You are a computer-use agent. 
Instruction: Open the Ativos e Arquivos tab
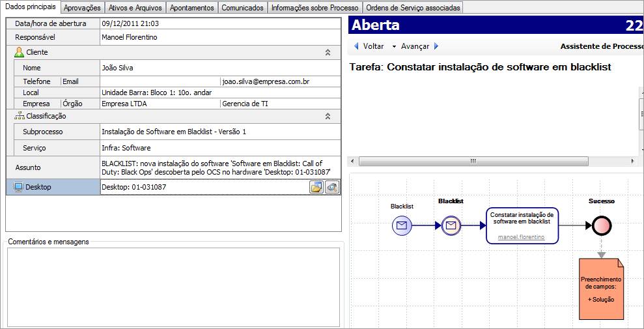135,8
